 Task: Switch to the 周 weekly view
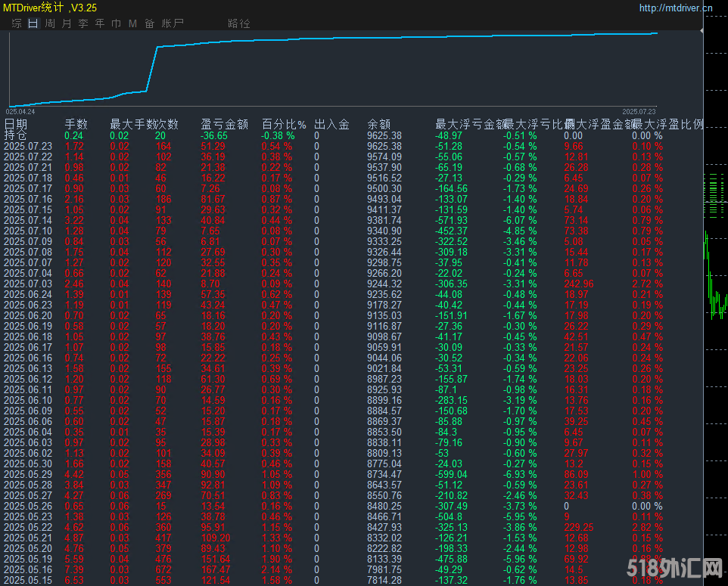50,23
